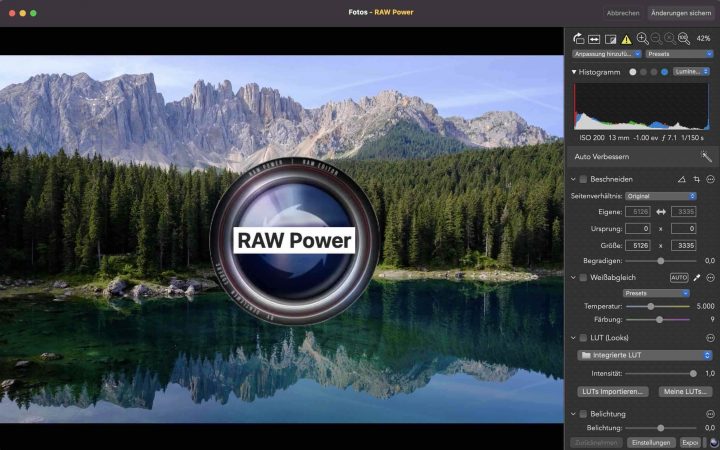Open Weißabgleich more options ellipsis
720x450 pixels.
(710, 277)
